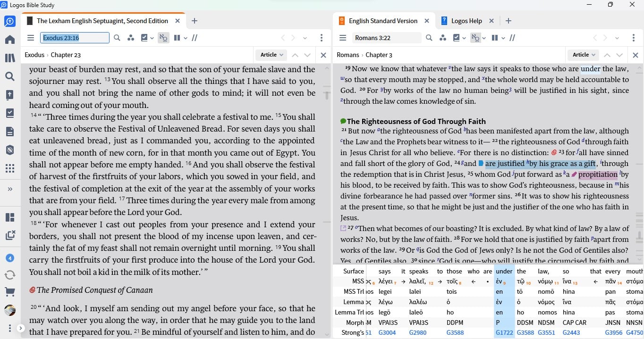Click the sync icon in the sidebar
This screenshot has height=339, width=644.
pyautogui.click(x=10, y=274)
